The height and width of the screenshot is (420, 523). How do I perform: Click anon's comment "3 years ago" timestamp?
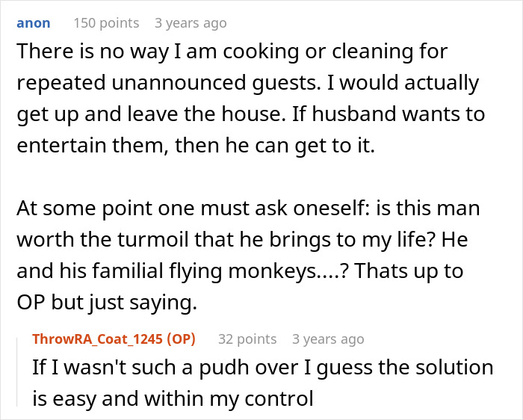coord(190,23)
